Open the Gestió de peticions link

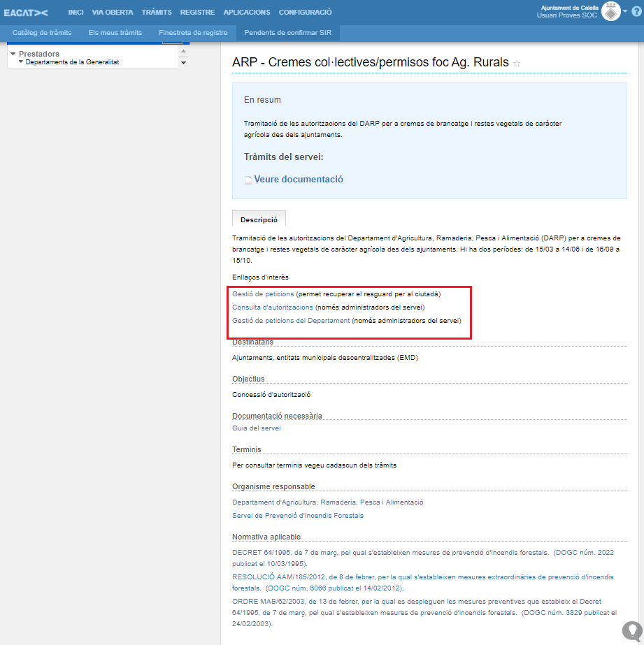coord(263,294)
